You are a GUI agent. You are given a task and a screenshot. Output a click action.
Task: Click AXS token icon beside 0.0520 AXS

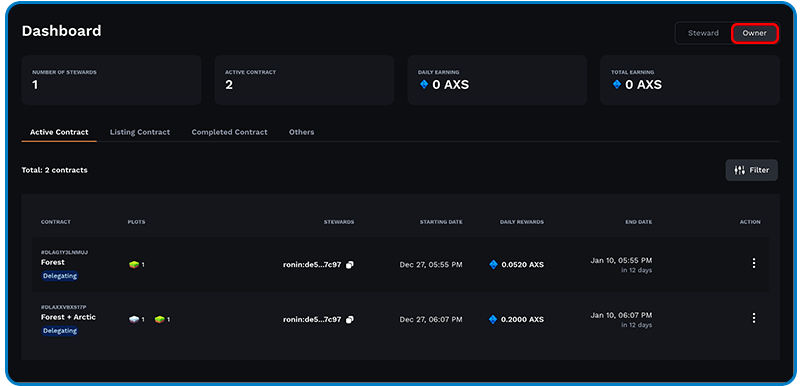click(x=493, y=265)
